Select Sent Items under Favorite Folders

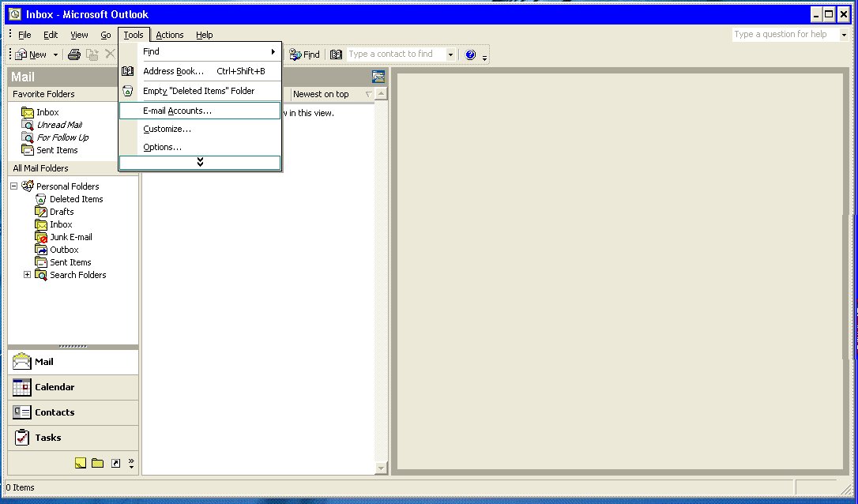[x=57, y=150]
